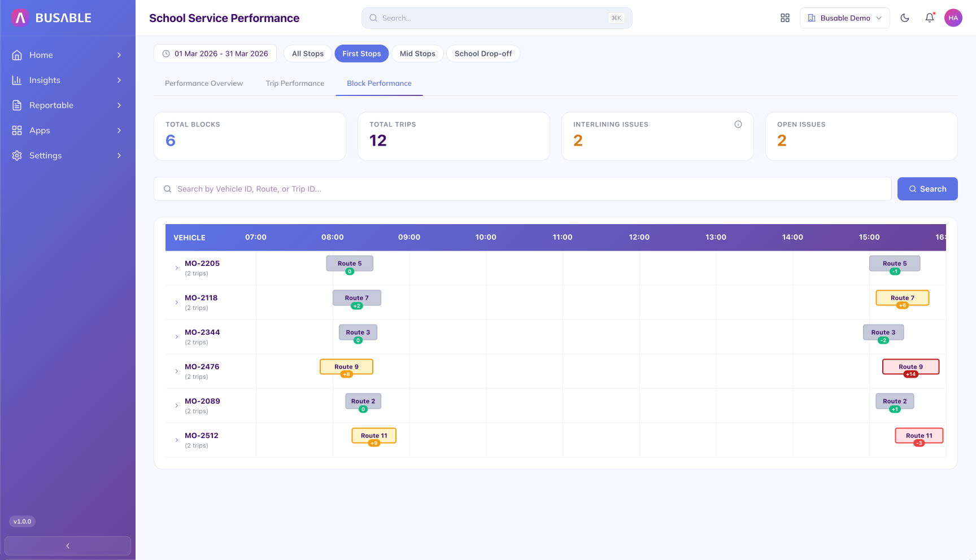The height and width of the screenshot is (560, 976).
Task: Expand the Insights menu chevron
Action: (119, 80)
